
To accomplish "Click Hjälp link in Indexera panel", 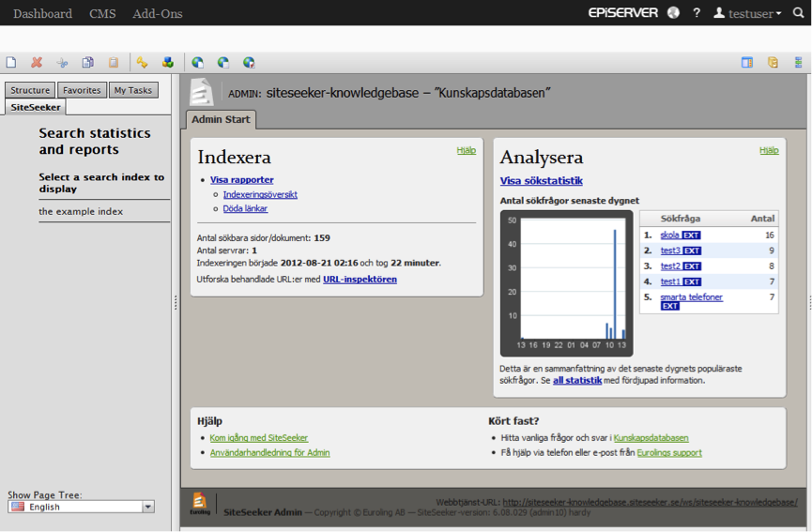I will 466,151.
